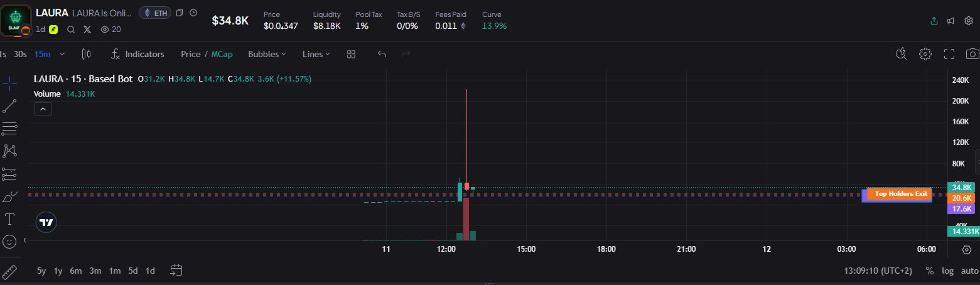The image size is (980, 285).
Task: Copy the LAURA contract address icon
Action: point(180,13)
